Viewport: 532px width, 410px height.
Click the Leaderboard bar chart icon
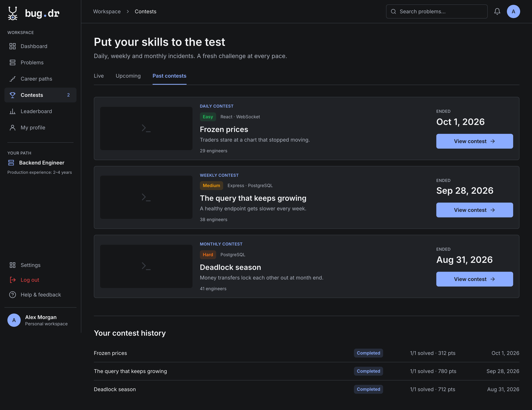[x=12, y=111]
